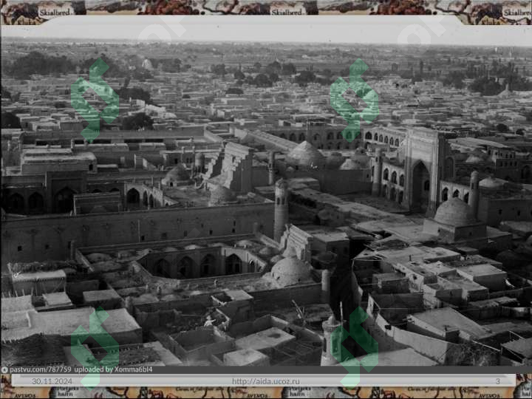Viewport: 532px width, 399px height.
Task: Click the slide number 3 in footer
Action: click(498, 381)
